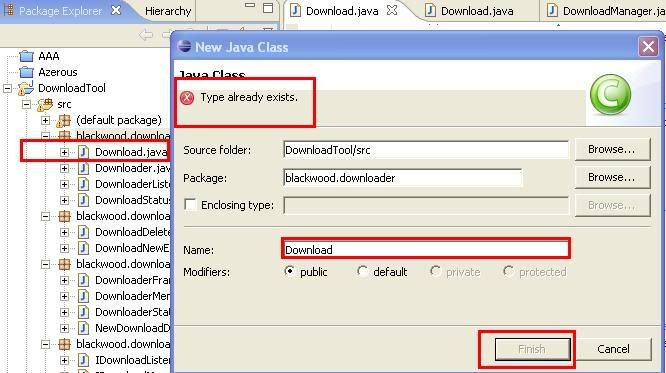Toggle the Enclosing type checkbox
Screen dimensions: 666x373
click(x=190, y=205)
